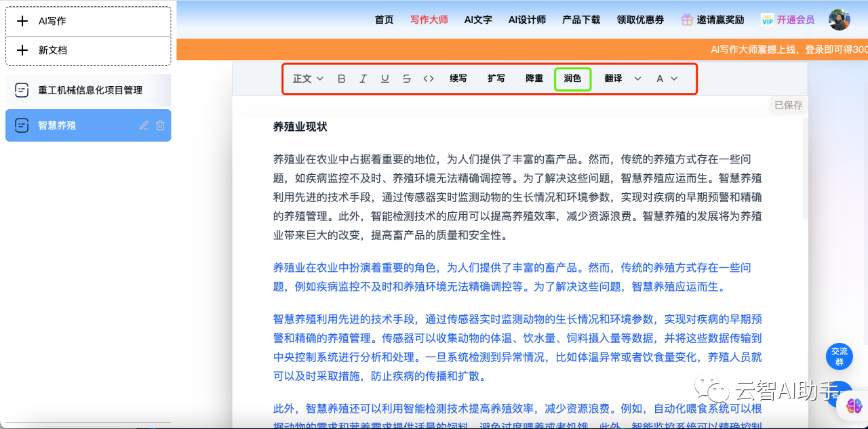The image size is (868, 429).
Task: Click 续写 to continue writing
Action: [x=458, y=78]
